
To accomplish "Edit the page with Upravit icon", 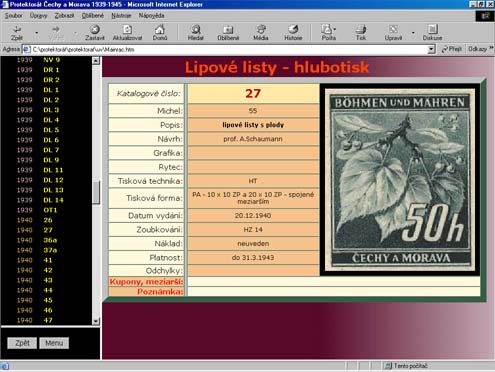I will coord(393,29).
